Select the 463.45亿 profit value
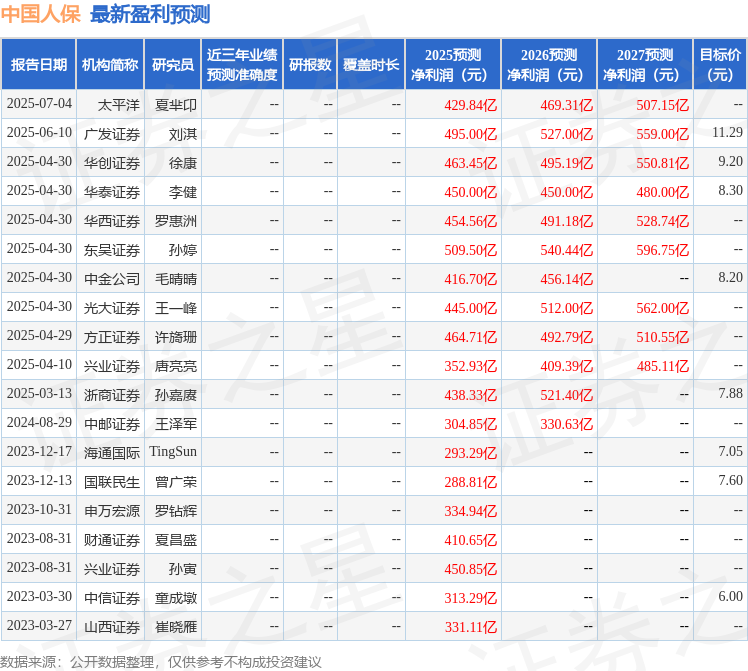748x671 pixels. click(470, 163)
